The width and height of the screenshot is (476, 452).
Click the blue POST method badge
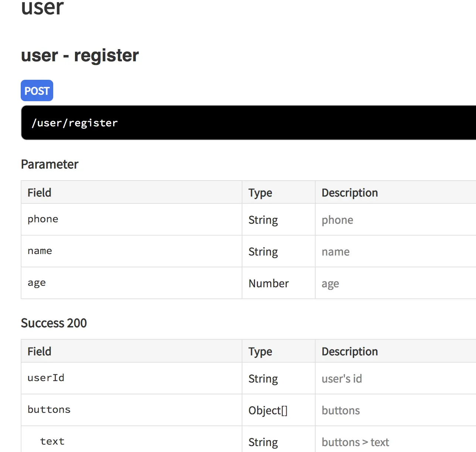(37, 90)
